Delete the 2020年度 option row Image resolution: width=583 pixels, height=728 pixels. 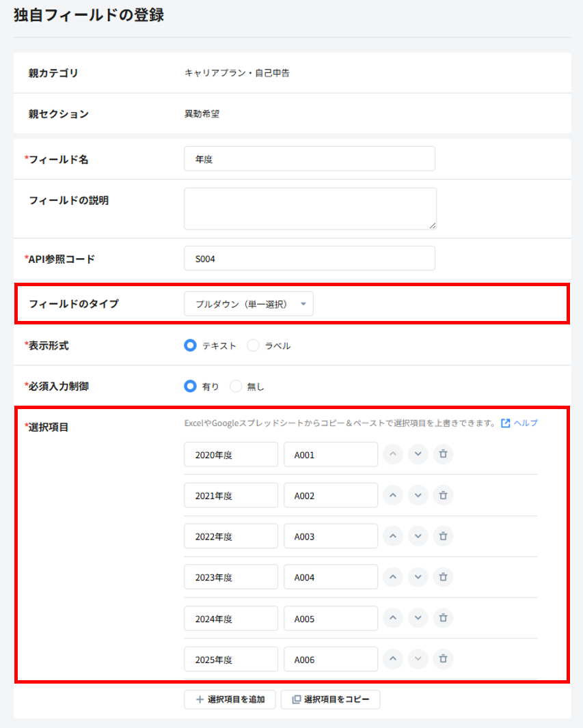(x=443, y=454)
